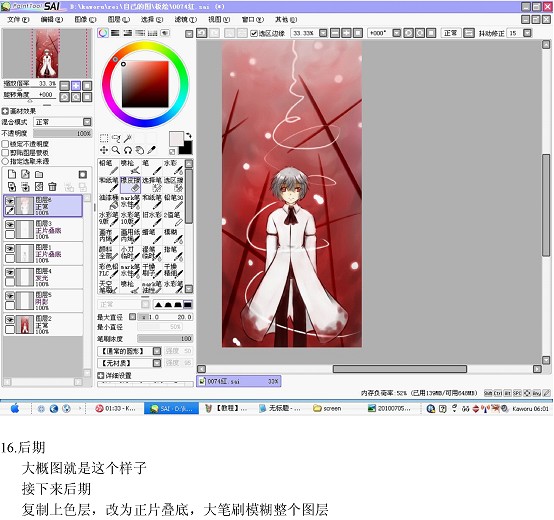This screenshot has height=520, width=554.
Task: Hide layer 图层3 with eye icon
Action: [x=10, y=224]
